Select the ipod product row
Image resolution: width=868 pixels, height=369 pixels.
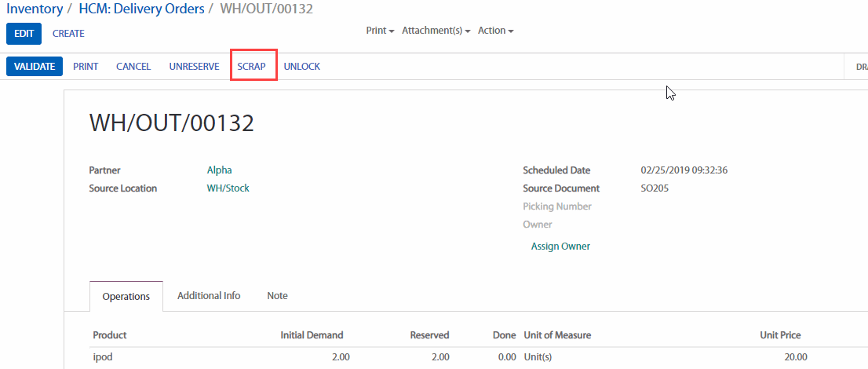pyautogui.click(x=104, y=357)
